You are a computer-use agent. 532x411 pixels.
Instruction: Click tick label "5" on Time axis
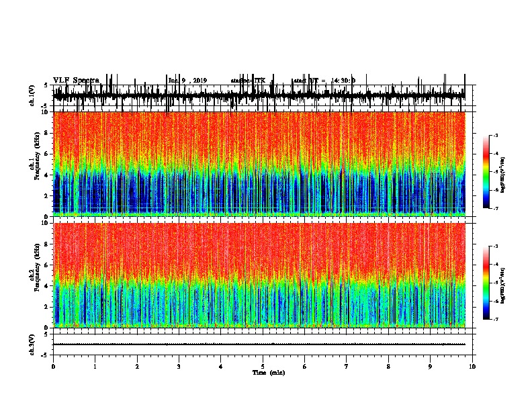pyautogui.click(x=263, y=367)
